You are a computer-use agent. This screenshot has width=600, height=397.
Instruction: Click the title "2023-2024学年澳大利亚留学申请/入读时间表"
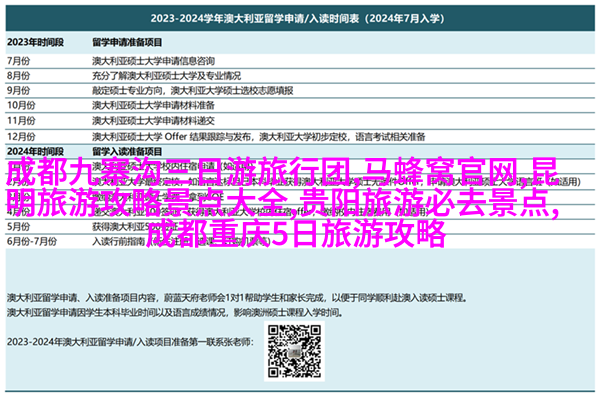point(297,18)
